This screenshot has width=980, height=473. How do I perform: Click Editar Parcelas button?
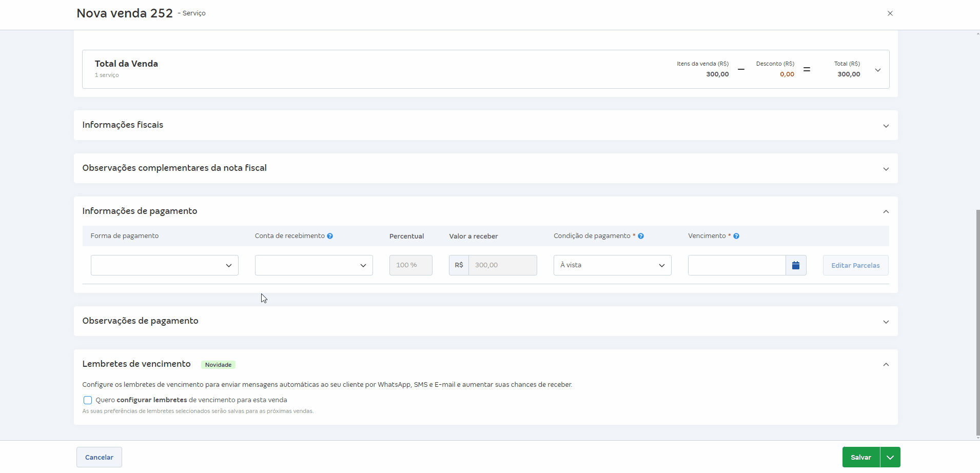(x=855, y=265)
